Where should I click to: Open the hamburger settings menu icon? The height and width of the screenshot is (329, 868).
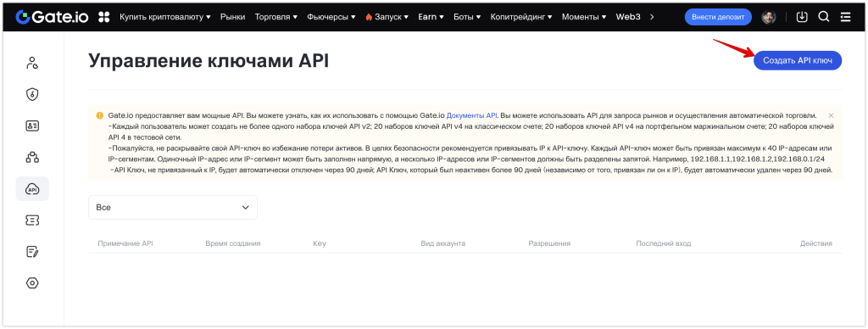[845, 17]
